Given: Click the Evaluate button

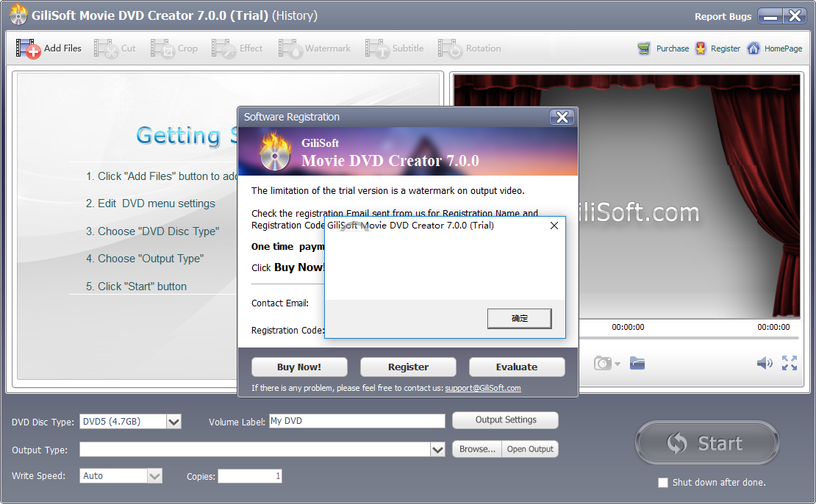Looking at the screenshot, I should point(517,367).
